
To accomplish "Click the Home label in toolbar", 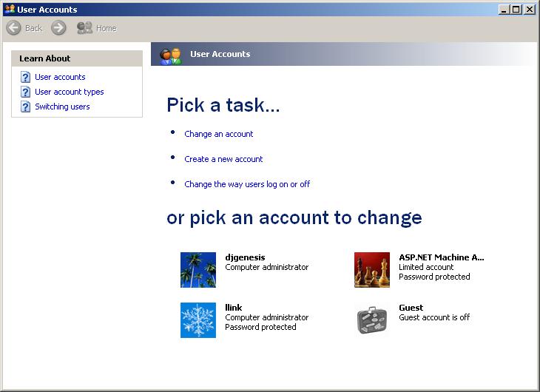I will pyautogui.click(x=107, y=28).
